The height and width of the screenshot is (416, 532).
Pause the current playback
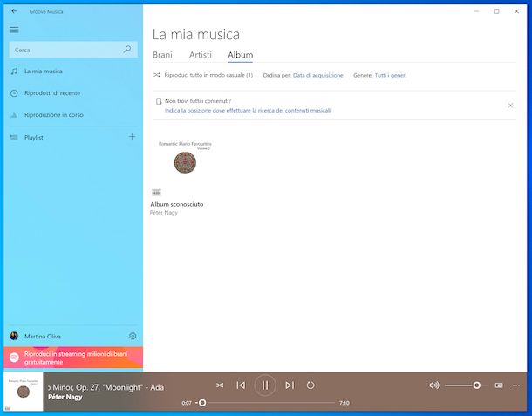pyautogui.click(x=265, y=385)
